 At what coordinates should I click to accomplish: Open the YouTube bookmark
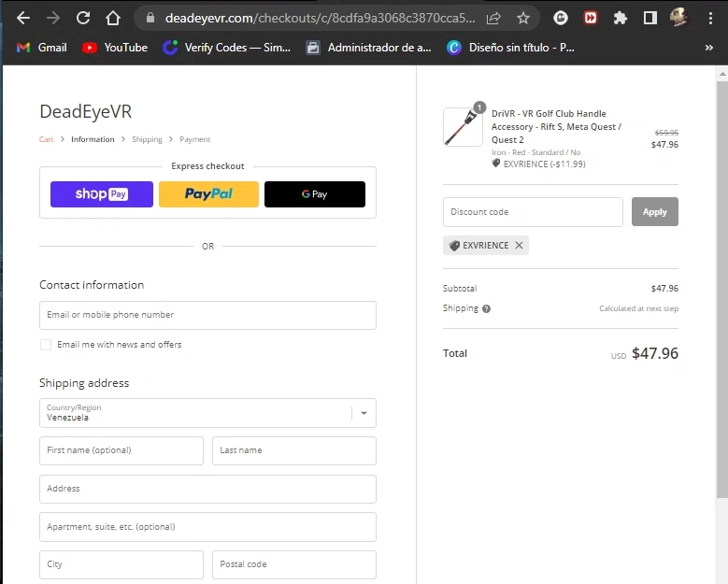coord(115,48)
